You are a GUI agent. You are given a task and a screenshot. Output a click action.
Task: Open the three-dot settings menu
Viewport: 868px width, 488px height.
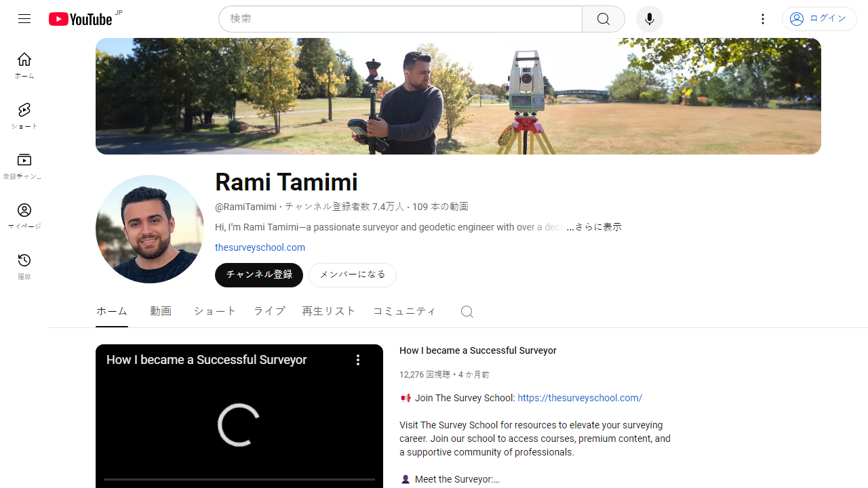point(763,19)
